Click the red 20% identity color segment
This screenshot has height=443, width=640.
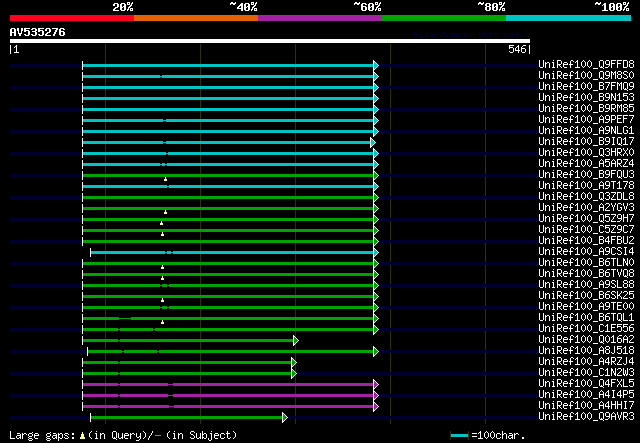click(72, 18)
